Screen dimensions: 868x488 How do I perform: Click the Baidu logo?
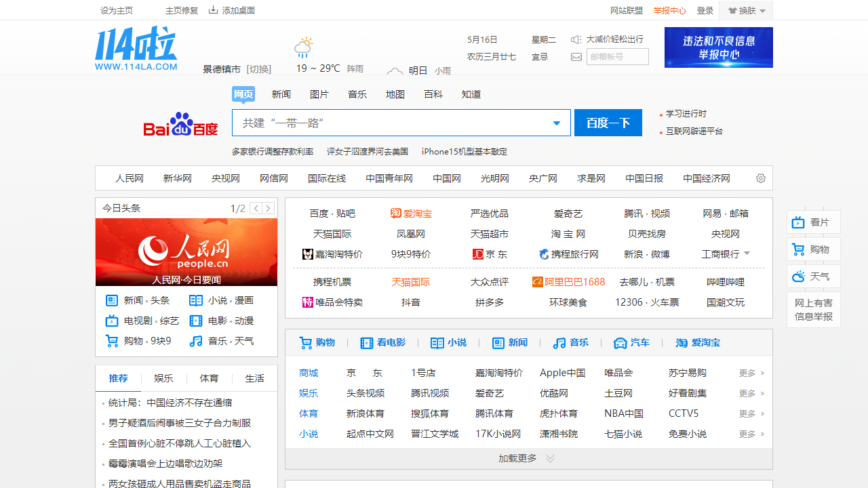tap(180, 124)
